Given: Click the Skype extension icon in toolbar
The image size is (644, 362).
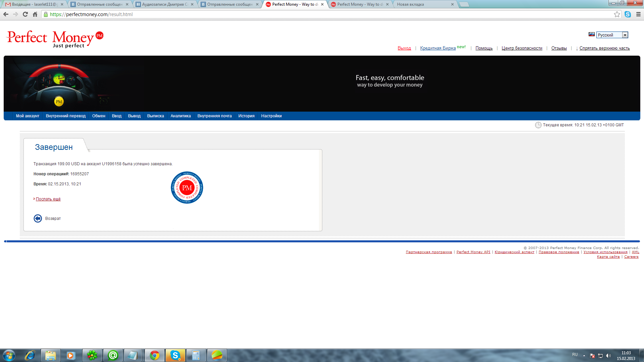Looking at the screenshot, I should 628,14.
